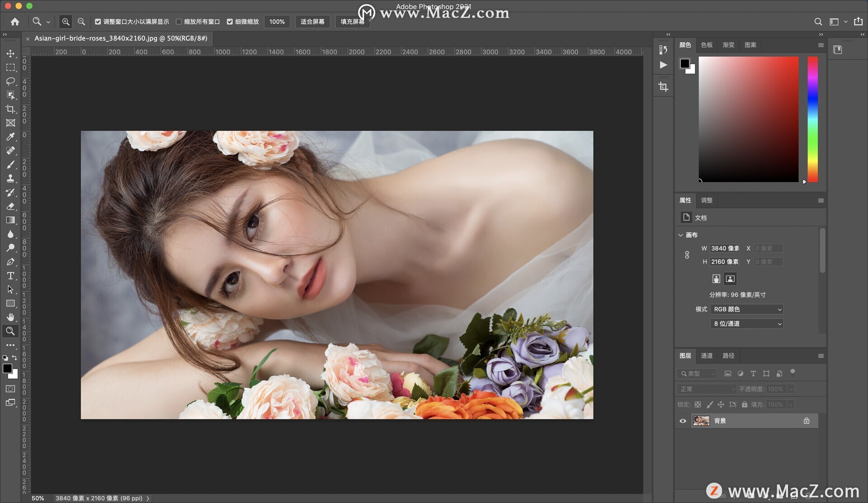Select the Rectangle shape tool

coord(10,303)
